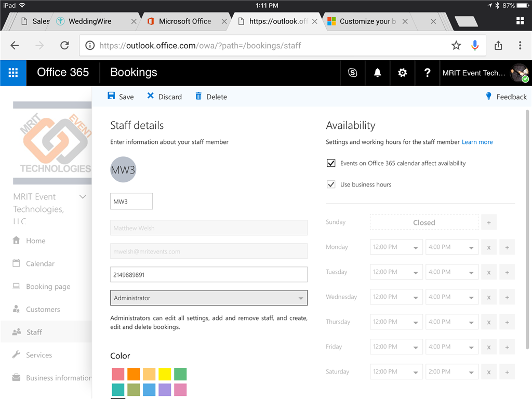
Task: Reload the page with the refresh icon
Action: tap(64, 46)
